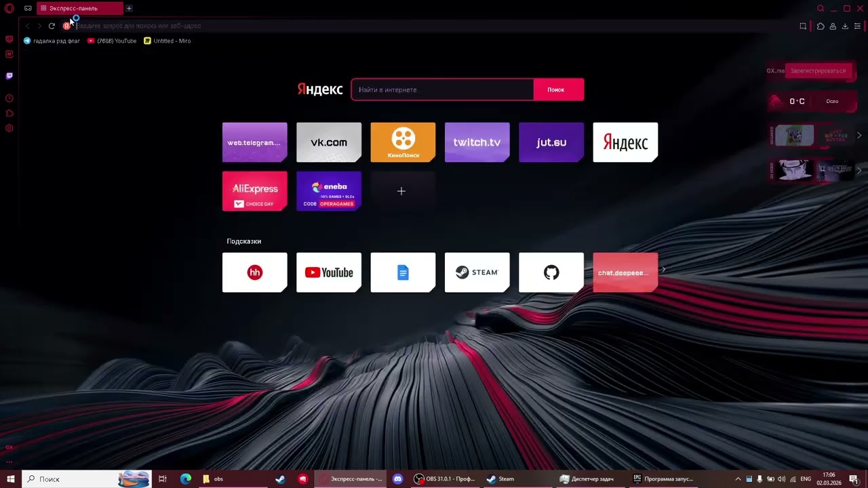
Task: Open the Untitled - Miro bookmark
Action: click(x=167, y=41)
